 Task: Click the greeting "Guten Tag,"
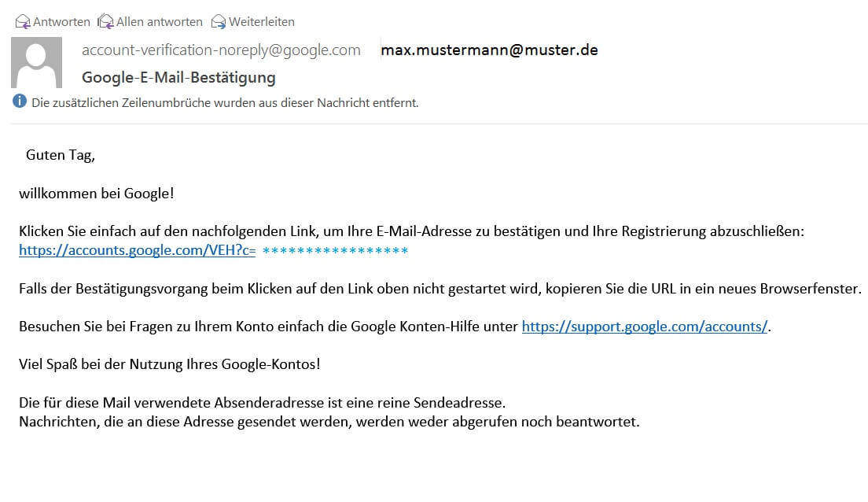[61, 155]
